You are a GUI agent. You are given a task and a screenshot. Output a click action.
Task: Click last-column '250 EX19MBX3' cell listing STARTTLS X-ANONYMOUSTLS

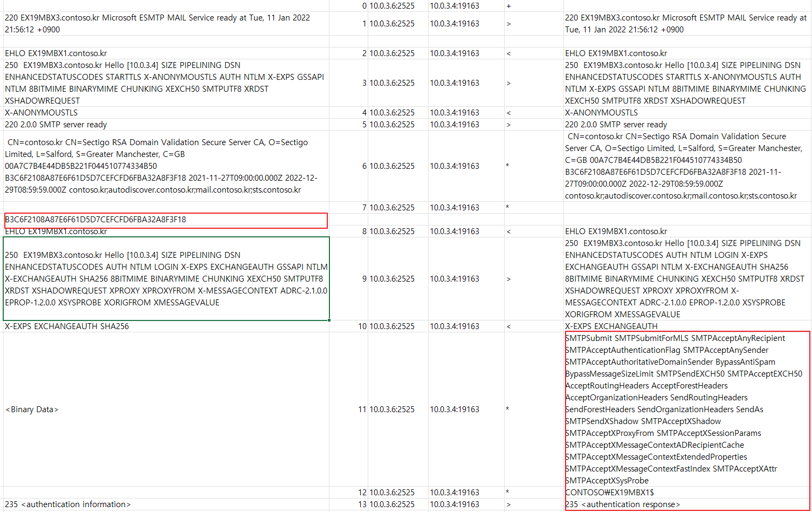tap(687, 83)
